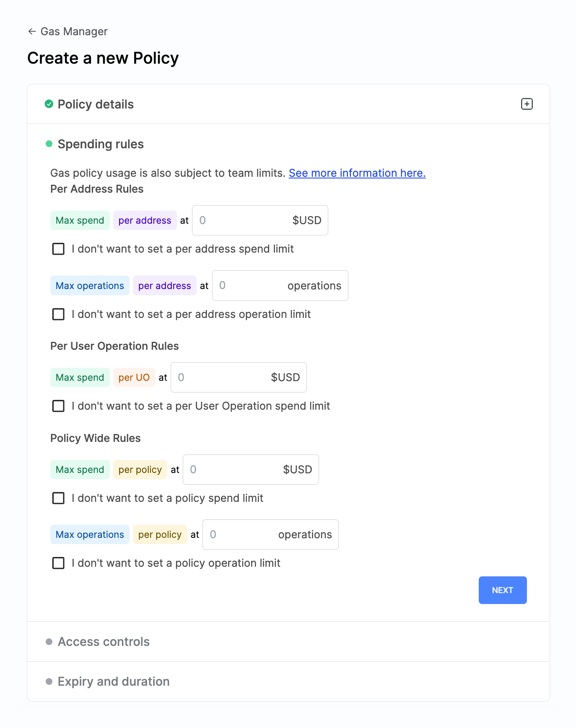Open the See more information here link

[357, 173]
